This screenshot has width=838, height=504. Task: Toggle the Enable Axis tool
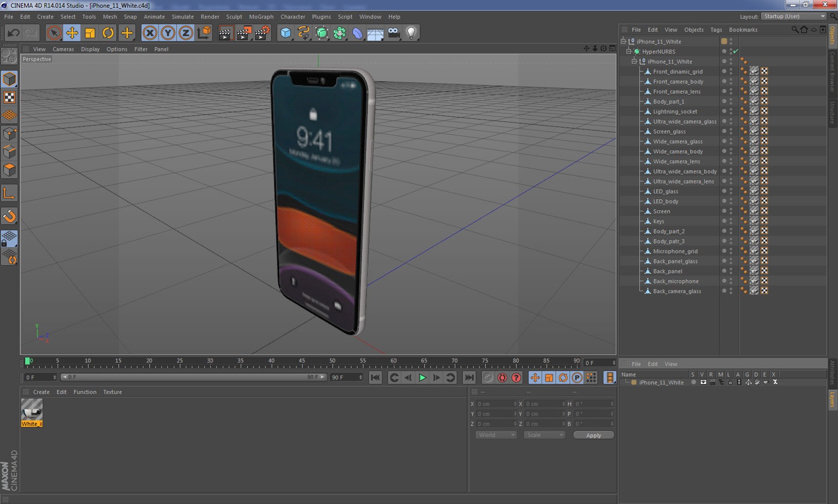(x=9, y=193)
